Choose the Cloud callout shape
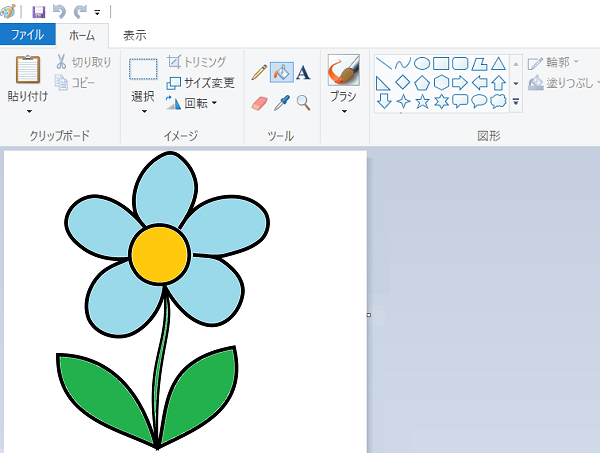The height and width of the screenshot is (453, 600). [498, 101]
